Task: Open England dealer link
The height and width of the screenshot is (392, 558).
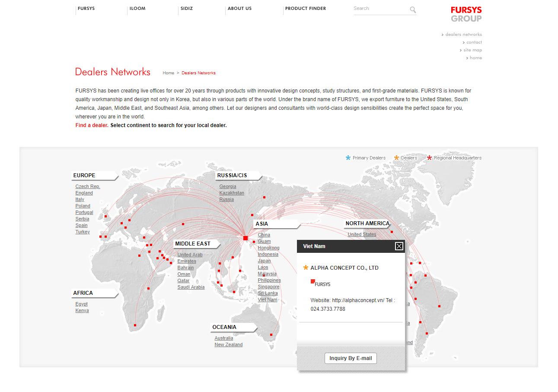Action: 84,193
